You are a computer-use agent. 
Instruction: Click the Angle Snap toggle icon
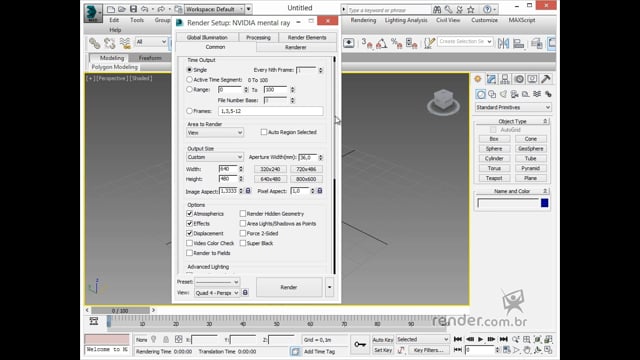[x=381, y=43]
